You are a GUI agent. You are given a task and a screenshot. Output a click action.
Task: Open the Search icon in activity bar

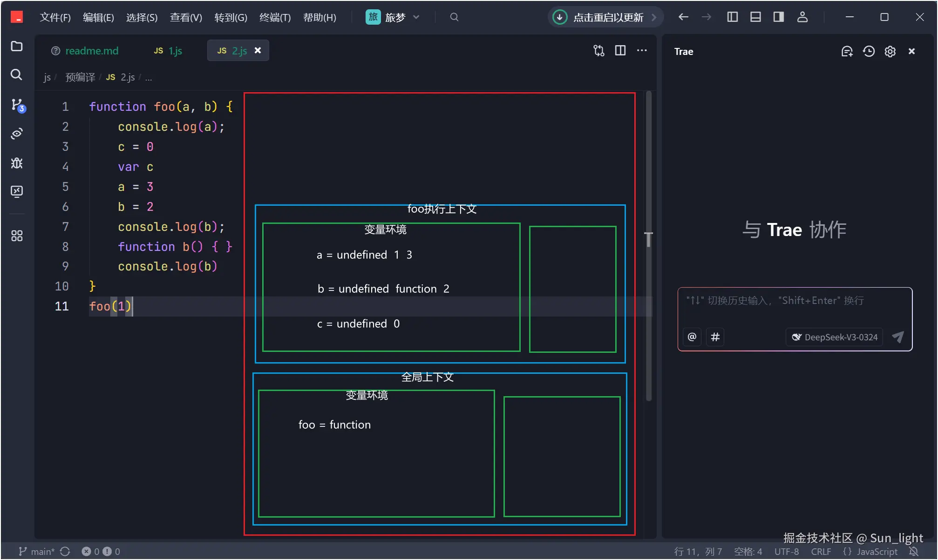[x=17, y=74]
